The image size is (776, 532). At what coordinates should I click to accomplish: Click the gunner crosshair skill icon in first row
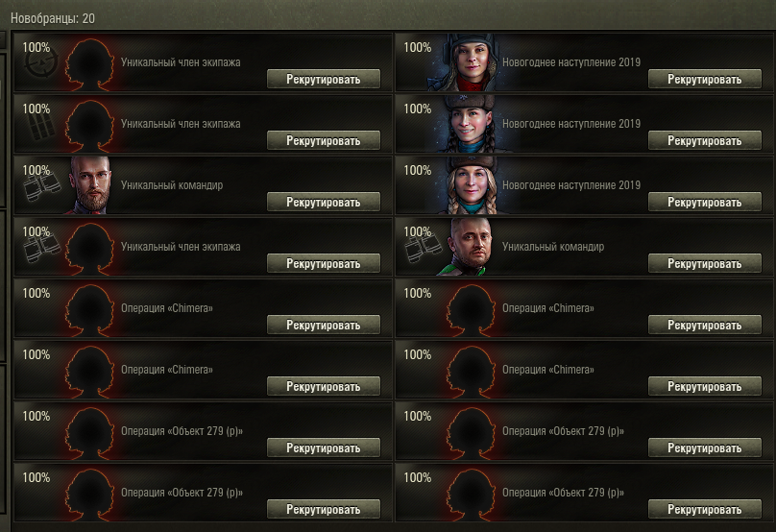coord(41,63)
